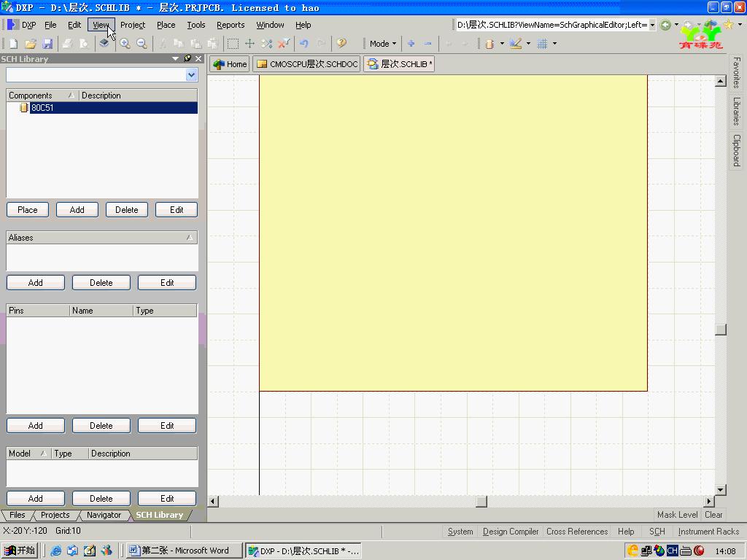Open the dropdown arrow beside the grid icon

(554, 44)
